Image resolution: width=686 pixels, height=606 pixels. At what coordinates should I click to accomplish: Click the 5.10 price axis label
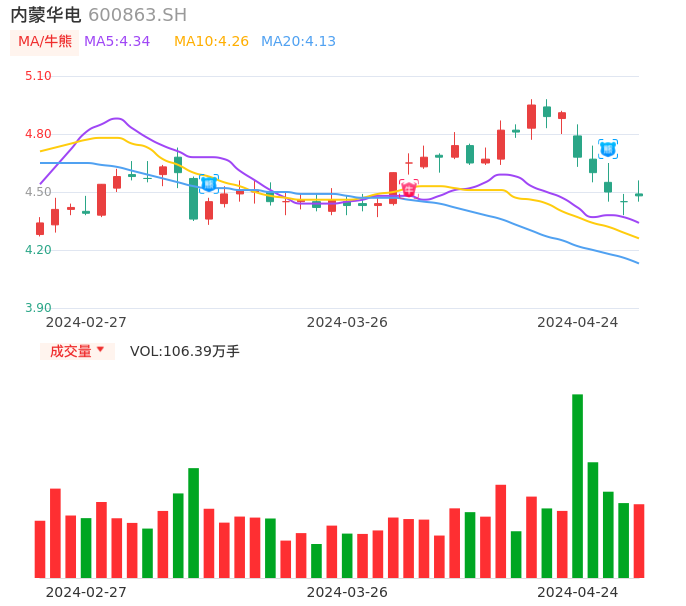coord(38,76)
